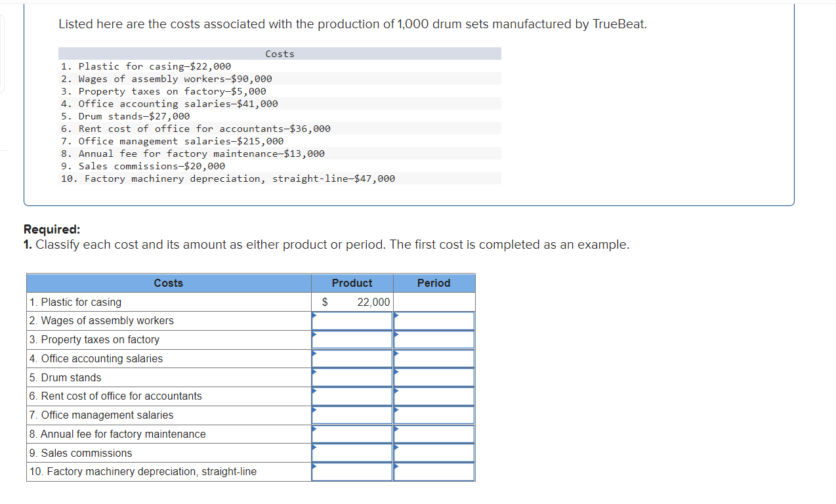Click the Period cell for Office management salaries

(x=434, y=415)
